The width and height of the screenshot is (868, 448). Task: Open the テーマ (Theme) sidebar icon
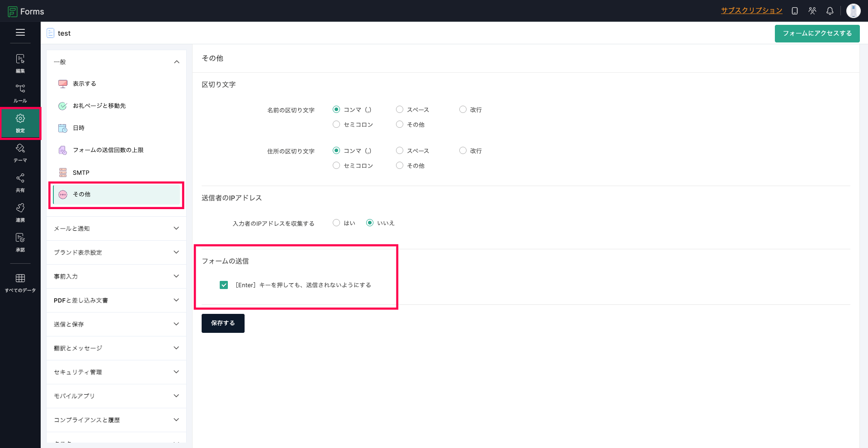(x=20, y=153)
